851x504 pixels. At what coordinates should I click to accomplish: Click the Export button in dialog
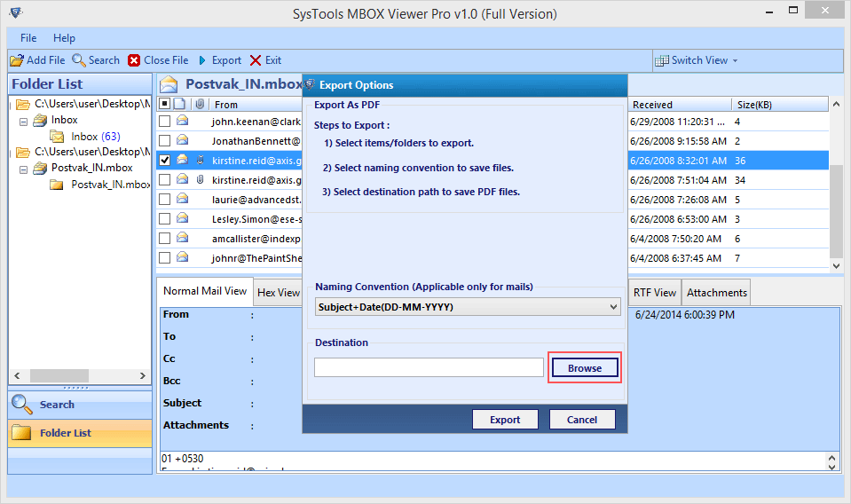505,420
